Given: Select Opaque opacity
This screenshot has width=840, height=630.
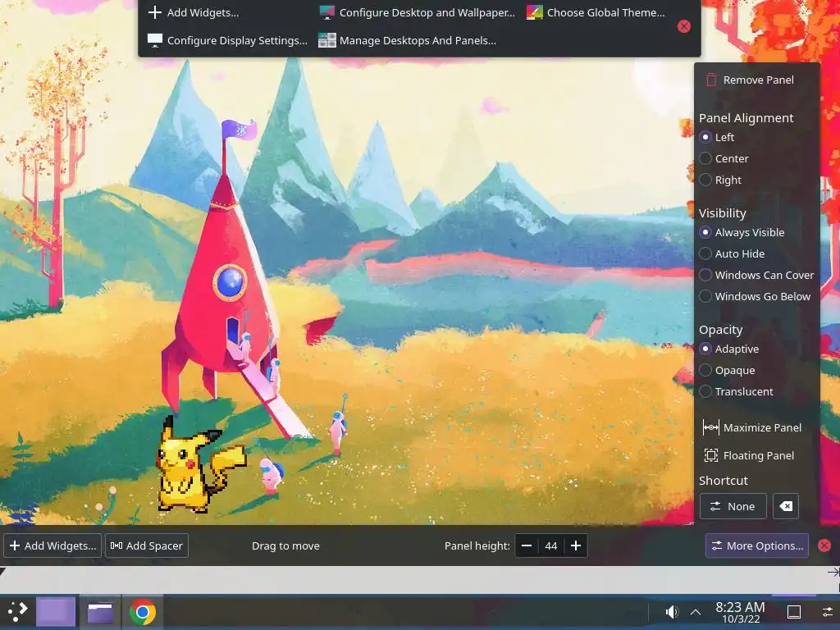Looking at the screenshot, I should [727, 371].
